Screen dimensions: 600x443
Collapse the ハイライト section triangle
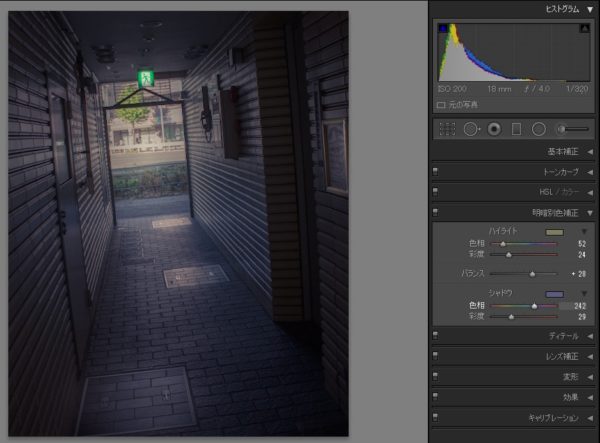click(584, 232)
